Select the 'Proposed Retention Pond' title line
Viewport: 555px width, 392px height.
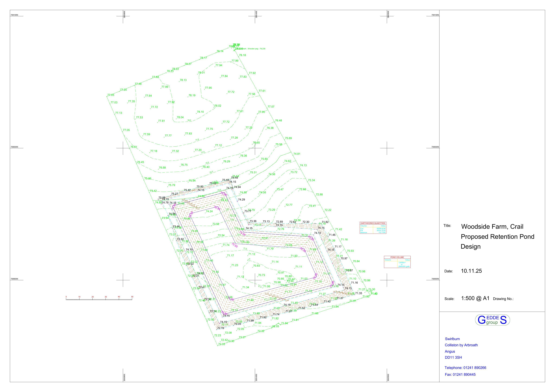[497, 237]
